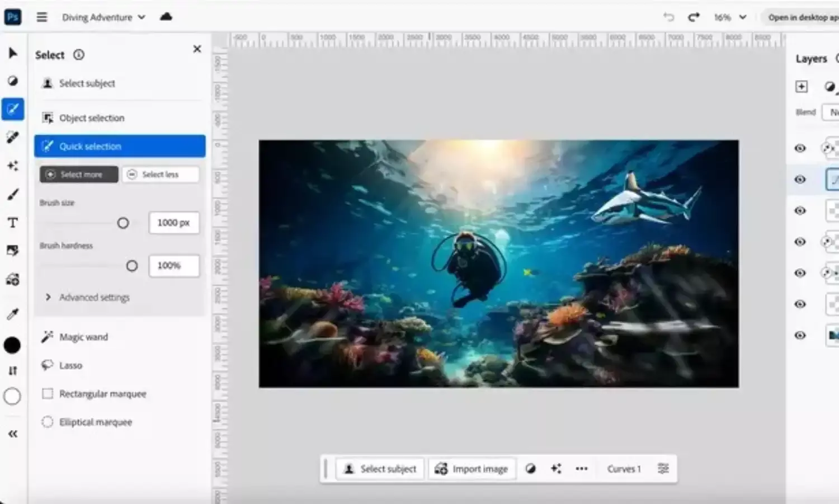Click adjustment icon in contextual task bar

530,469
